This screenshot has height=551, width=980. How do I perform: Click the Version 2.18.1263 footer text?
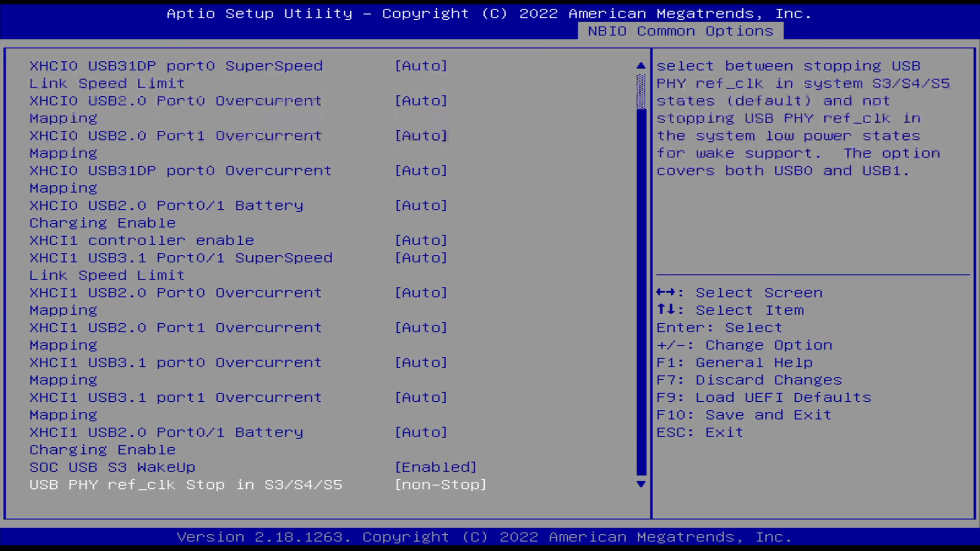point(484,537)
